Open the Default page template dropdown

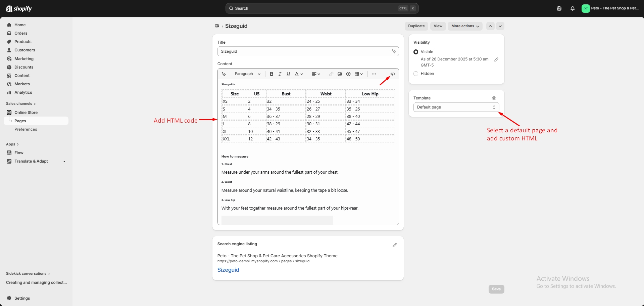pos(456,107)
